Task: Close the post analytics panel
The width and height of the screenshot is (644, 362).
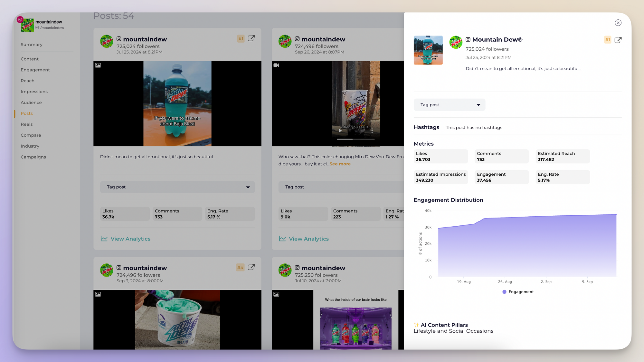Action: tap(618, 23)
